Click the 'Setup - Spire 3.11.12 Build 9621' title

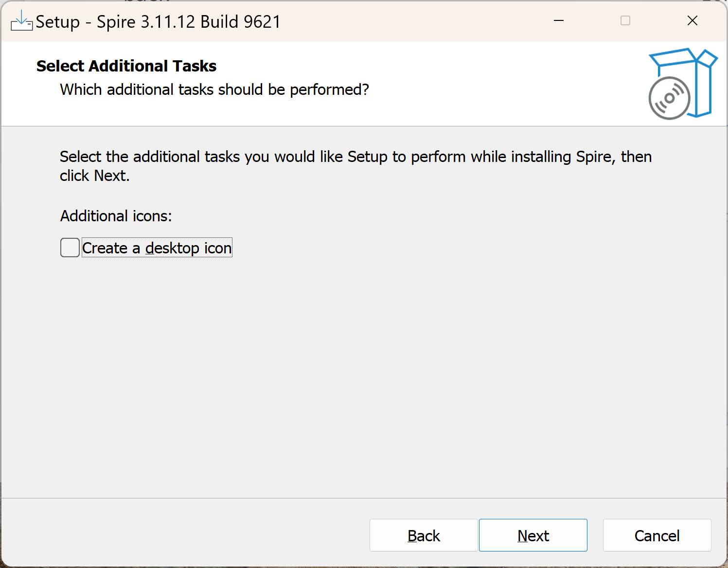pyautogui.click(x=158, y=22)
